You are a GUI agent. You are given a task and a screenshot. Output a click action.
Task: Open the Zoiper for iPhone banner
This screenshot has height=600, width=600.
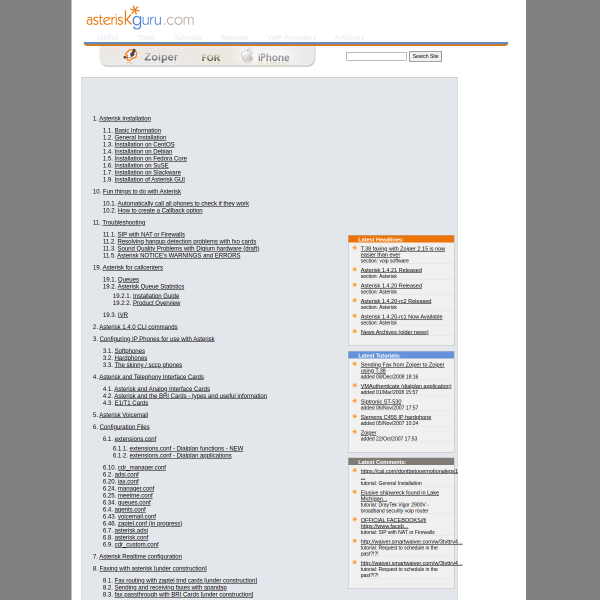click(207, 57)
